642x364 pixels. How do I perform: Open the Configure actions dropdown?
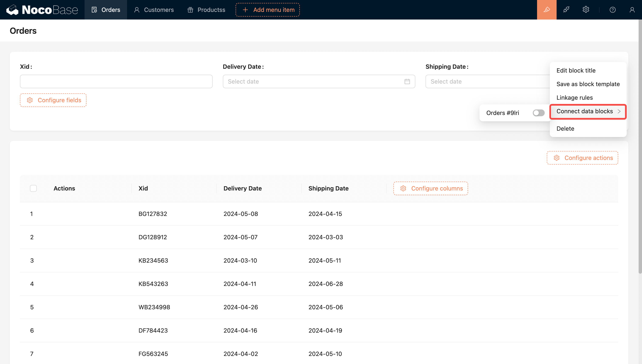coord(582,158)
